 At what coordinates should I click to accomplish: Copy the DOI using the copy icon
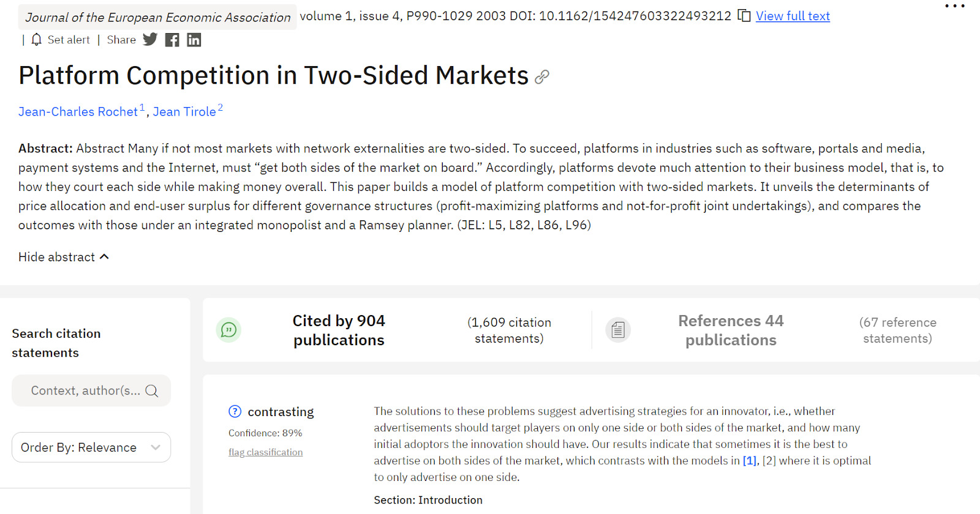click(x=743, y=17)
